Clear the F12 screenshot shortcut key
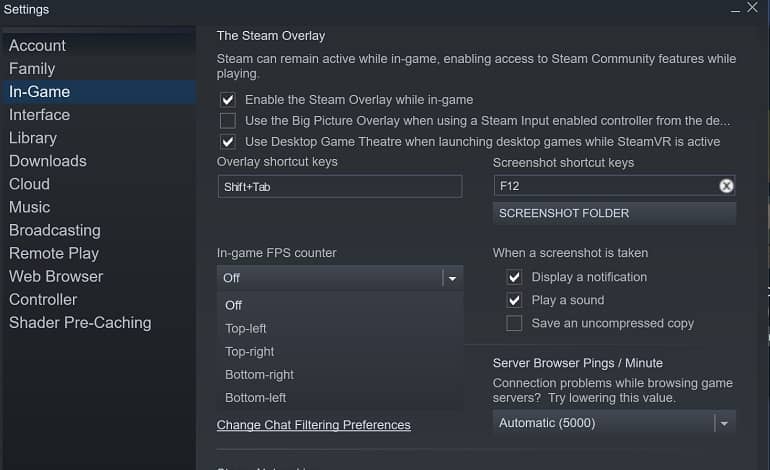 727,186
